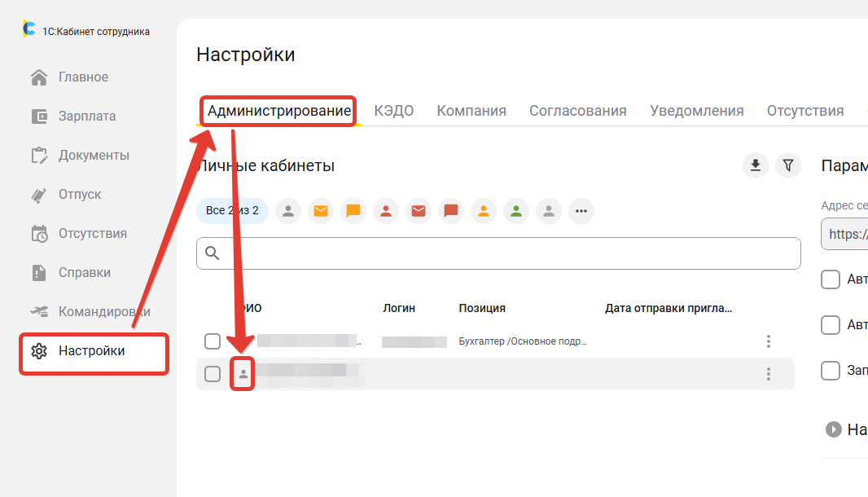The width and height of the screenshot is (868, 497).
Task: Open the three-dot menu for Бухгалтер row
Action: click(768, 341)
